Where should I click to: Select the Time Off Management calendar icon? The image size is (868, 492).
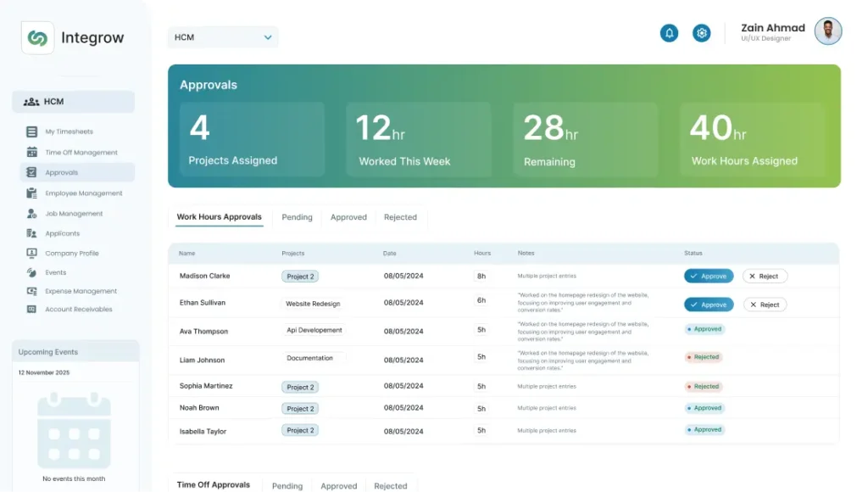31,153
